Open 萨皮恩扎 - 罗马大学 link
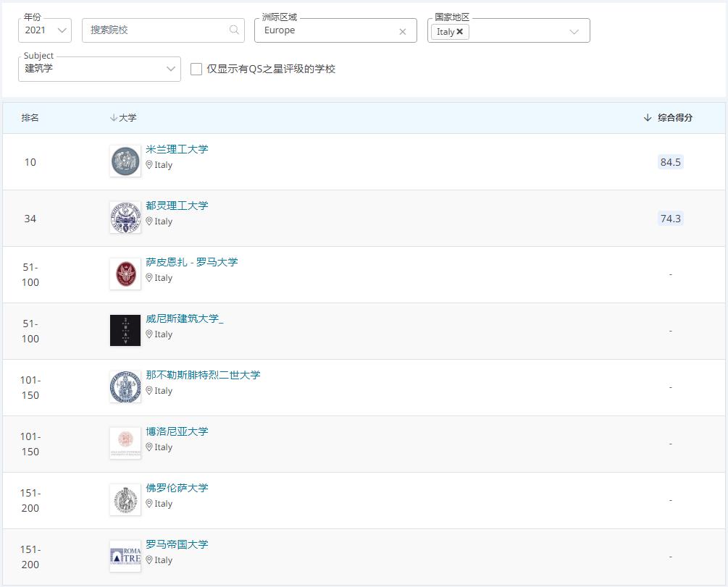Viewport: 728px width, 587px height. [x=192, y=262]
